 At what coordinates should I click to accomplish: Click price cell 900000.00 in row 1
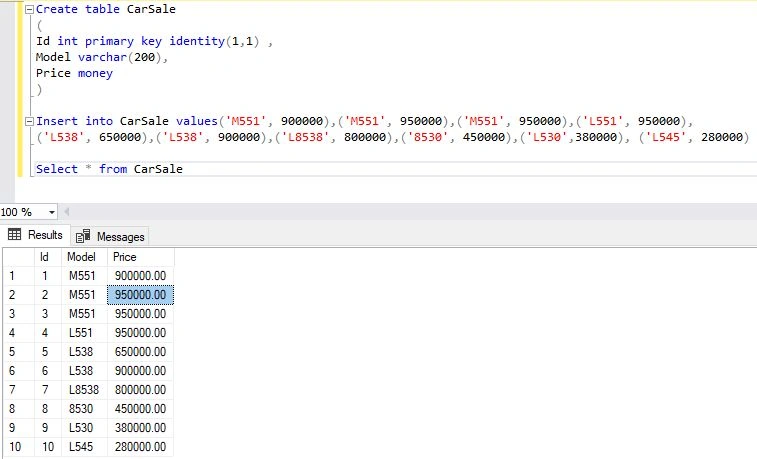coord(140,276)
